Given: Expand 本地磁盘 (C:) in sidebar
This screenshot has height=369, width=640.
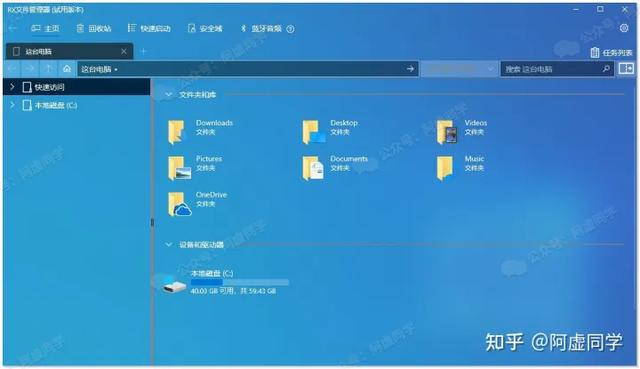Looking at the screenshot, I should pyautogui.click(x=12, y=105).
